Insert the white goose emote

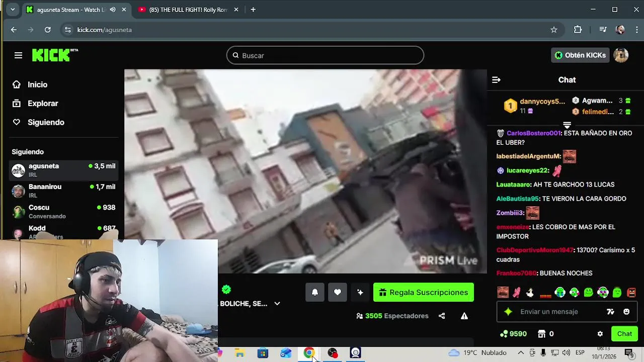(530, 293)
